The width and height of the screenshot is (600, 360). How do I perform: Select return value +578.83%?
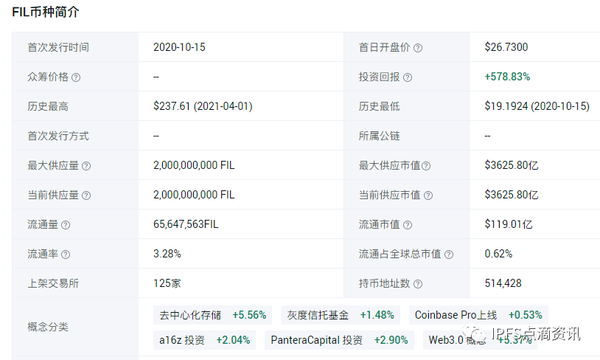(x=507, y=77)
